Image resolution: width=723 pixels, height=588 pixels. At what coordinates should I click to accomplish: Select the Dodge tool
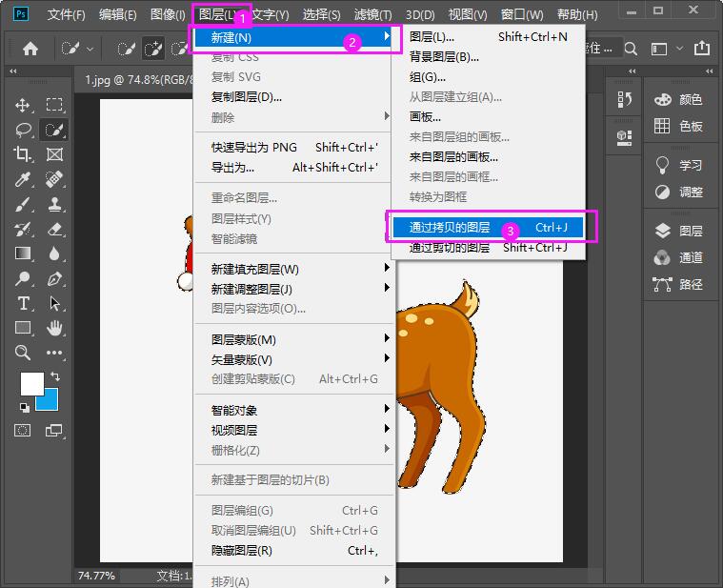(x=23, y=278)
